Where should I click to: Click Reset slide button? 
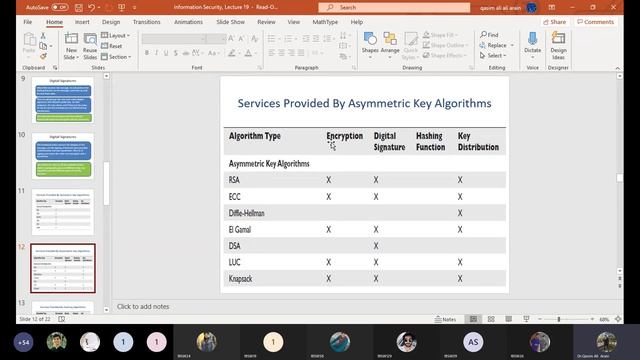(x=111, y=46)
